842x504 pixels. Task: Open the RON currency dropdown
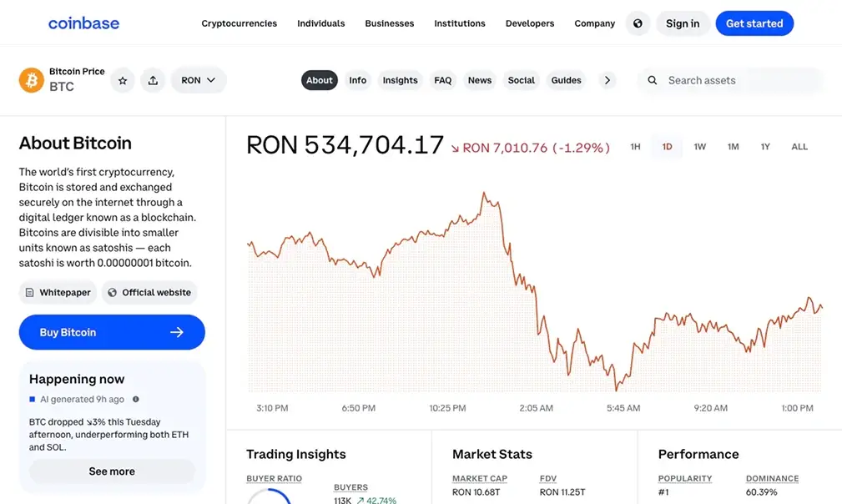tap(198, 79)
